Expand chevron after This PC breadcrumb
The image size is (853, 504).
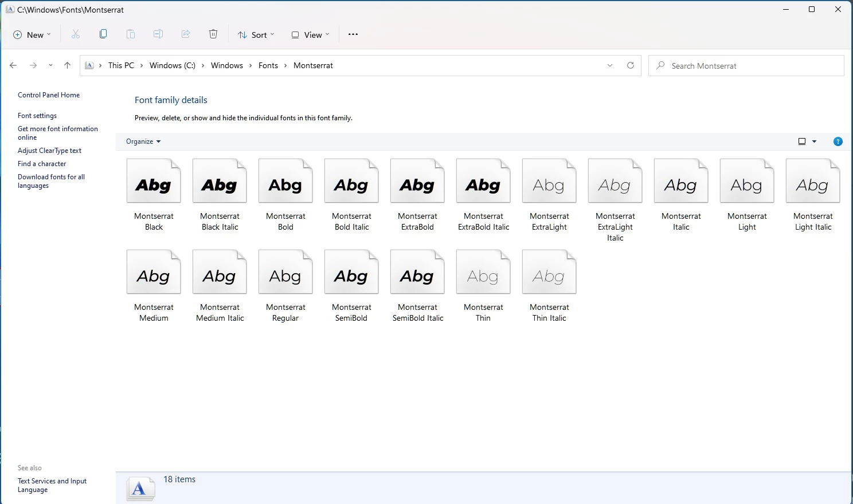tap(142, 65)
